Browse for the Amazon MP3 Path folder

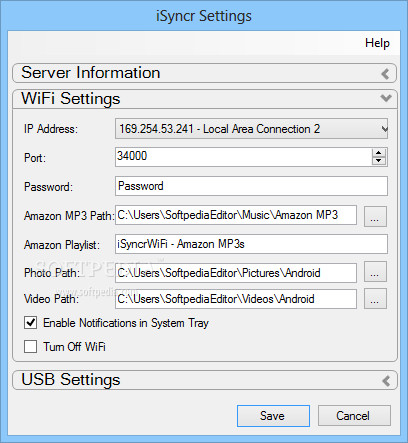point(375,216)
